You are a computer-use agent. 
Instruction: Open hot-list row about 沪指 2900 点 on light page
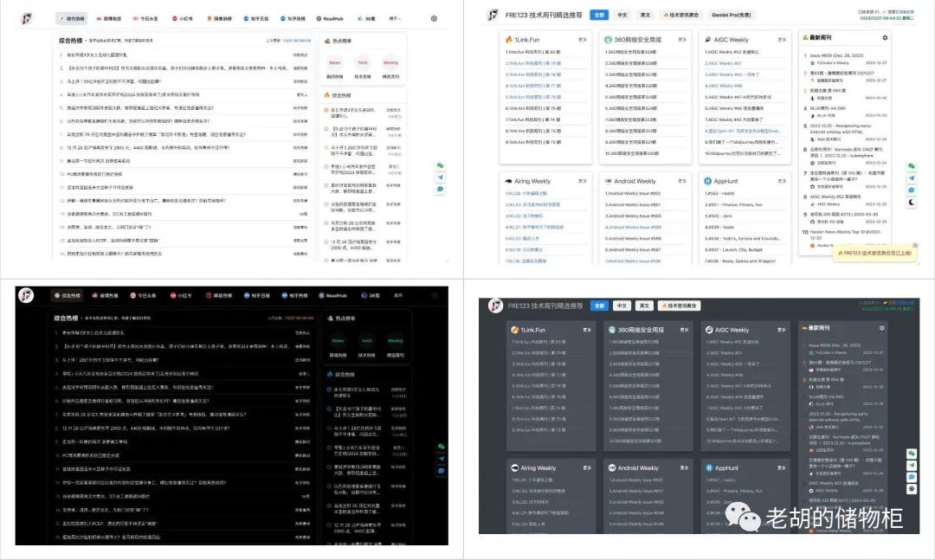(x=184, y=147)
